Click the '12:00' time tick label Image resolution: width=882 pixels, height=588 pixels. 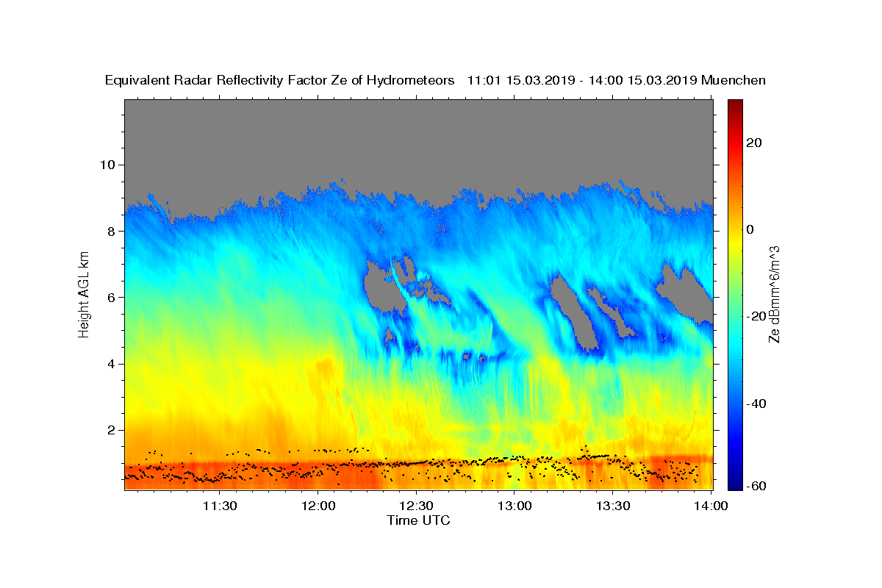pyautogui.click(x=318, y=506)
